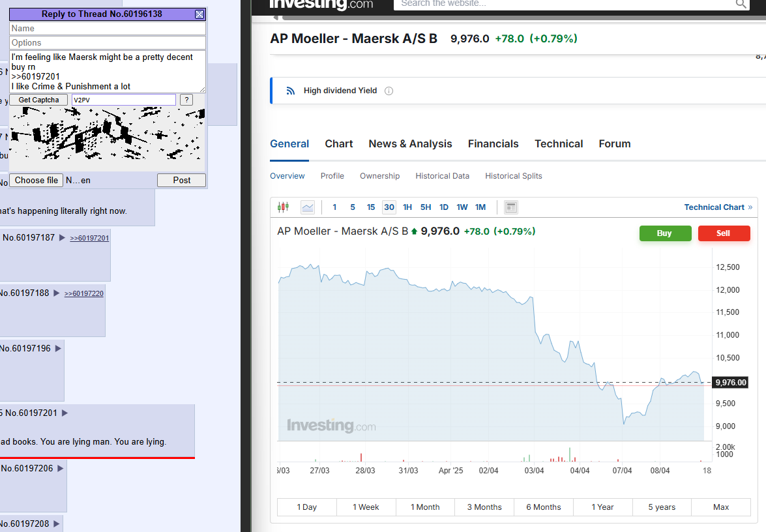This screenshot has width=766, height=532.
Task: Set chart interval to 1 minute
Action: [334, 207]
